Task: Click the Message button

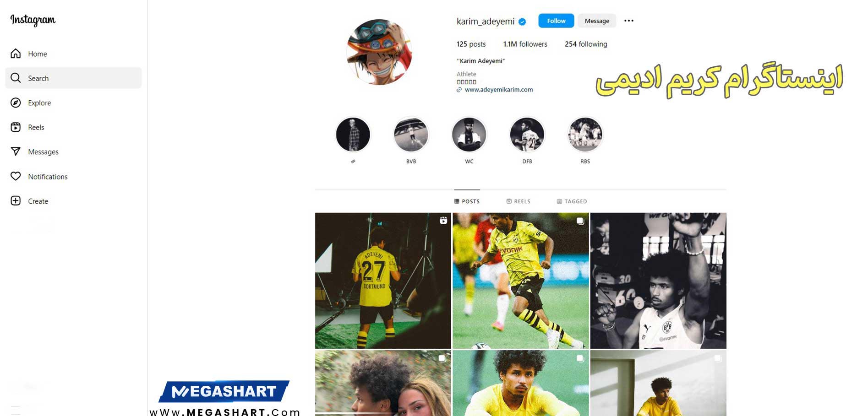Action: 597,21
